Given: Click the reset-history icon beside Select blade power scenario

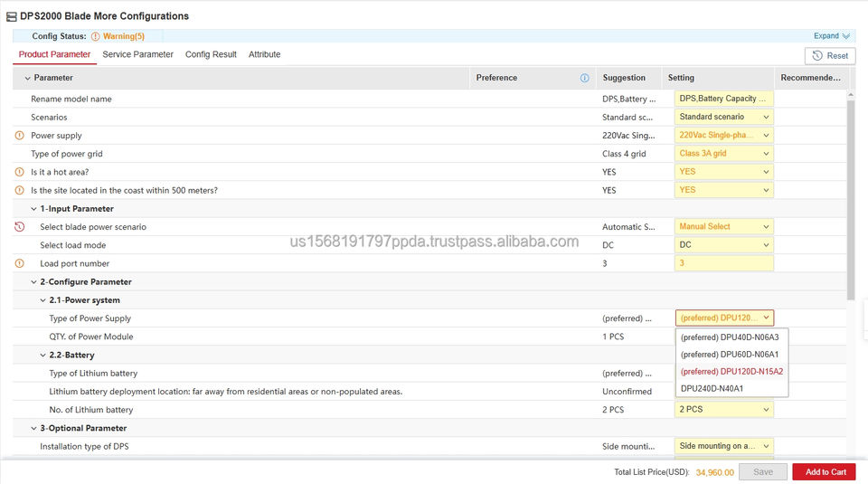Looking at the screenshot, I should pyautogui.click(x=19, y=226).
